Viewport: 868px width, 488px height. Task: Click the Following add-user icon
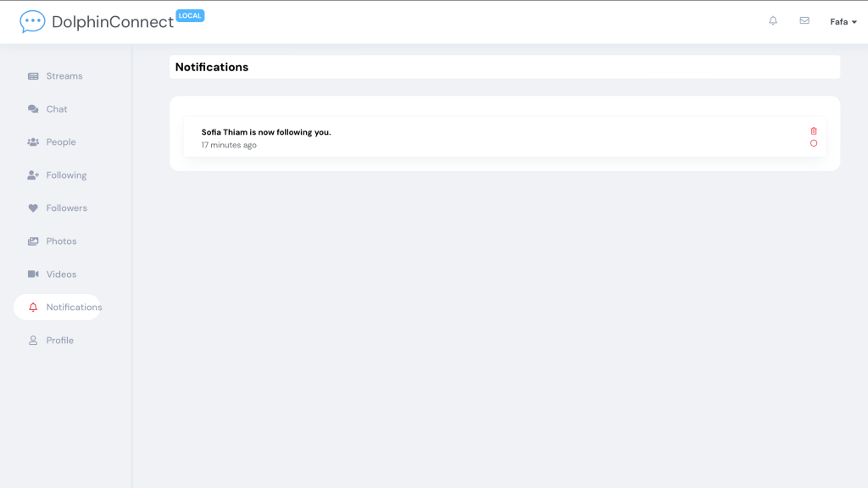[33, 175]
